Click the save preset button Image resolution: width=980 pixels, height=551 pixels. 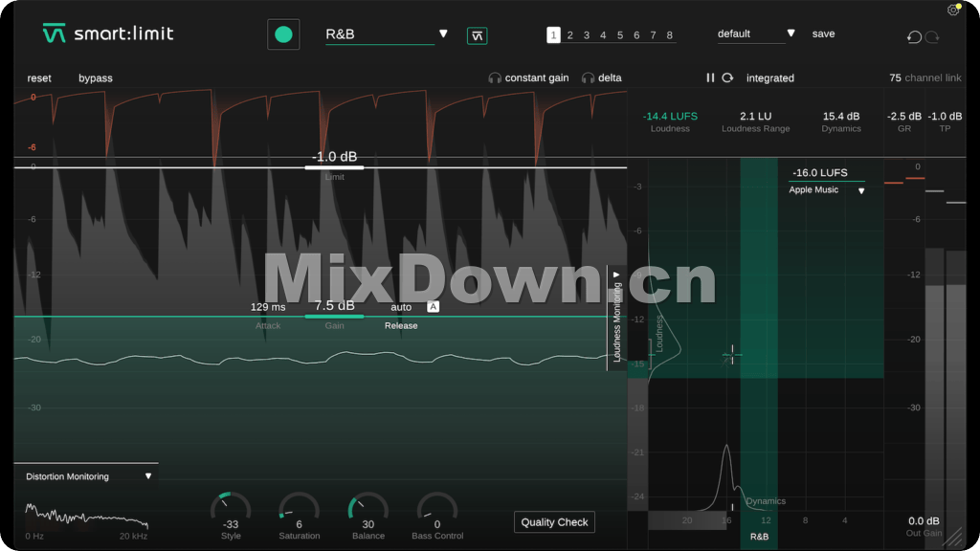click(x=823, y=33)
